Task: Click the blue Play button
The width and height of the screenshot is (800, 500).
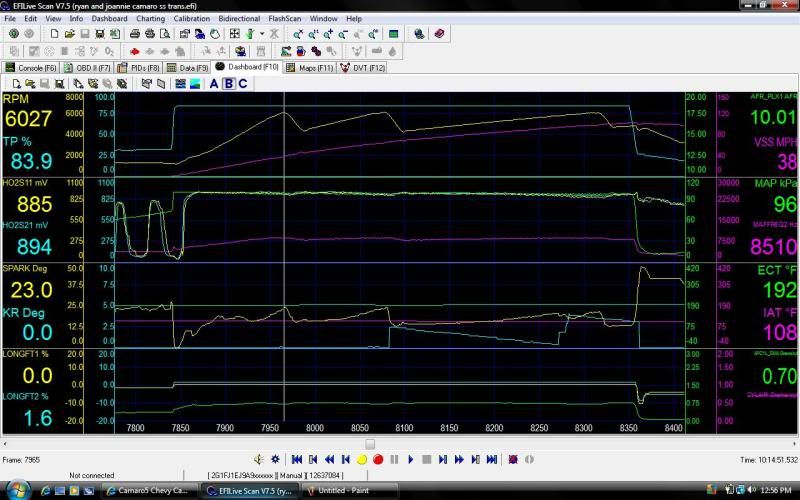Action: point(410,459)
